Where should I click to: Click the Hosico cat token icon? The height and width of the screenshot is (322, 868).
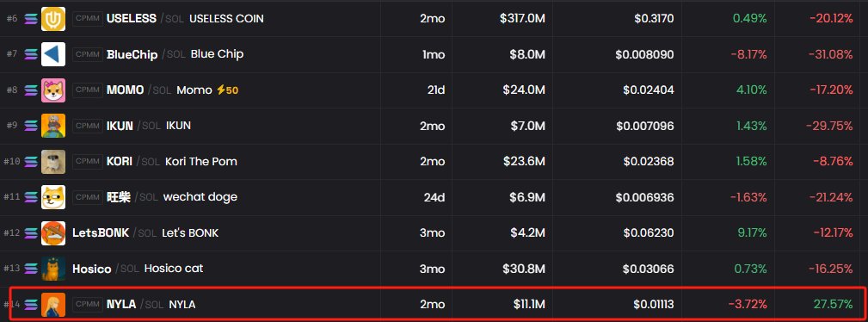pyautogui.click(x=53, y=269)
